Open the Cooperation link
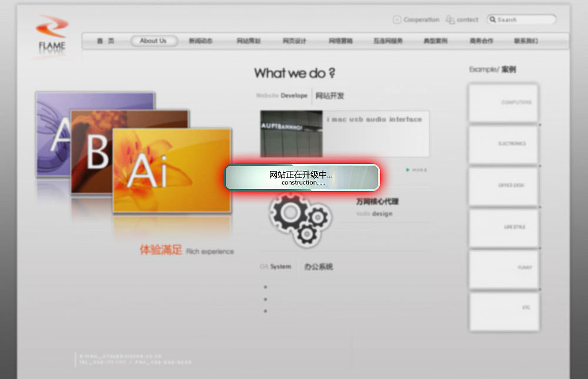 point(421,19)
